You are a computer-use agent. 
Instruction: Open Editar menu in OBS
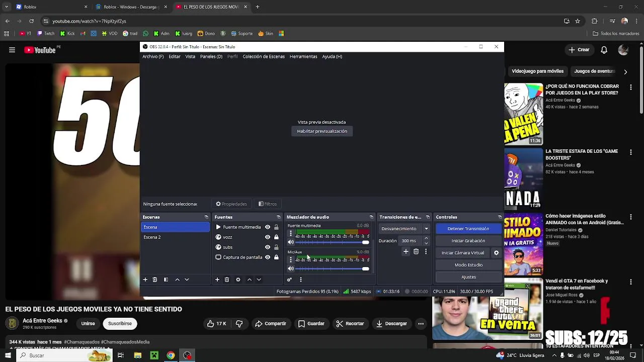point(175,57)
